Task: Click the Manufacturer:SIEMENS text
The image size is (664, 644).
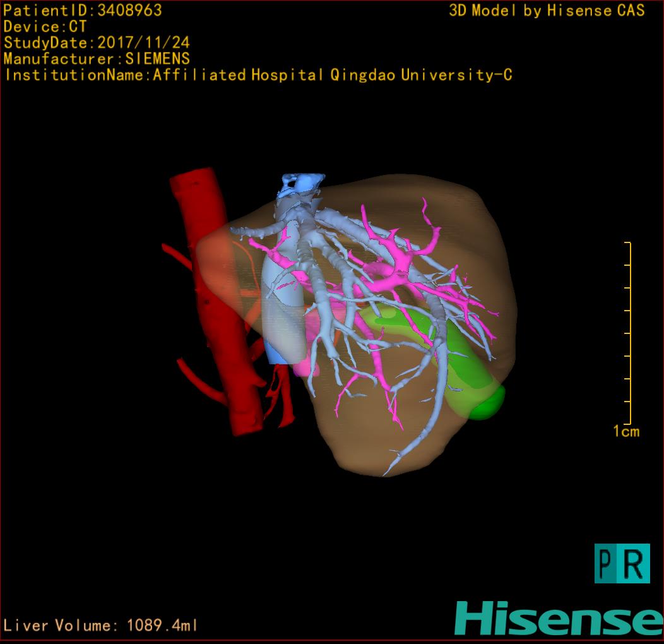Action: tap(97, 59)
